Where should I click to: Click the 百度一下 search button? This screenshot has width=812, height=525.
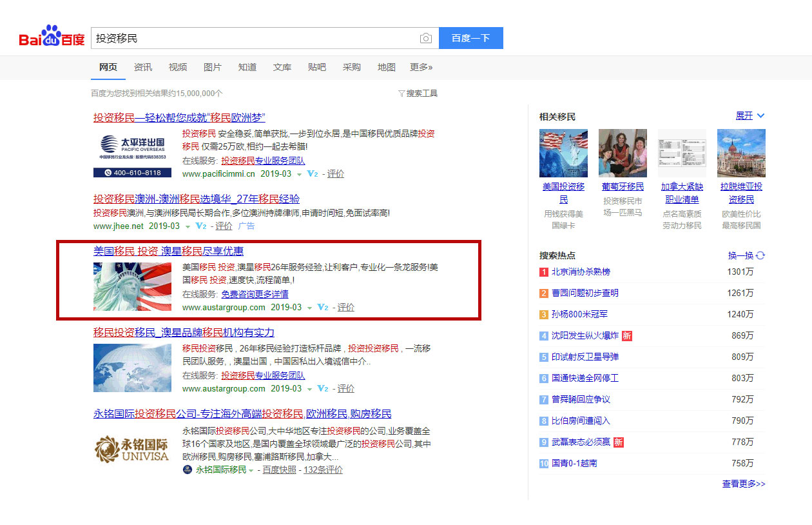(471, 38)
